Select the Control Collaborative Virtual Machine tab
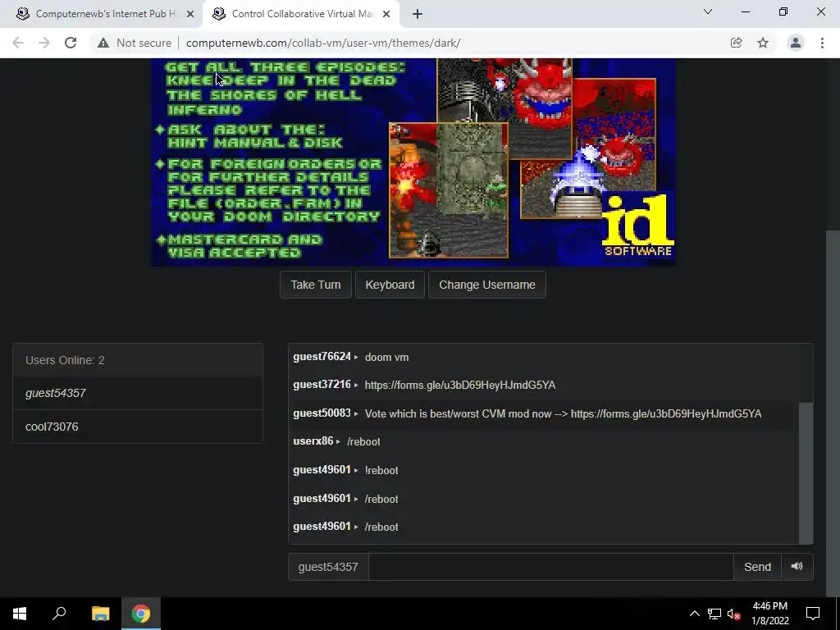Screen dimensions: 840x630 click(x=300, y=14)
